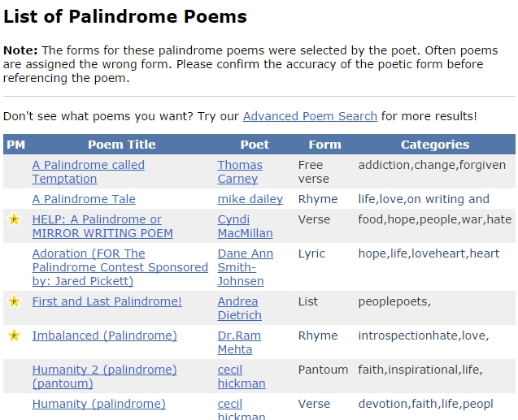Image resolution: width=518 pixels, height=420 pixels.
Task: Click the star icon beside HELP: A Palindrome poem
Action: coord(14,219)
